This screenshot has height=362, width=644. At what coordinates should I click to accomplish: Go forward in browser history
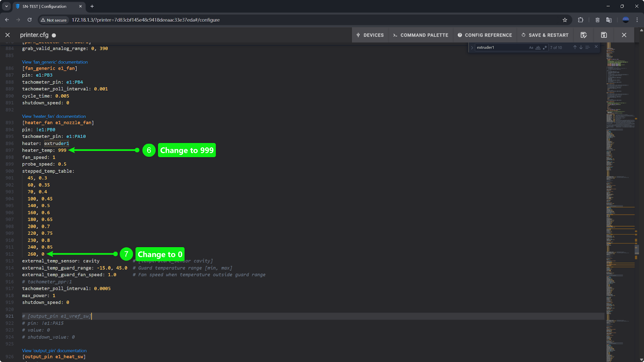(x=18, y=20)
